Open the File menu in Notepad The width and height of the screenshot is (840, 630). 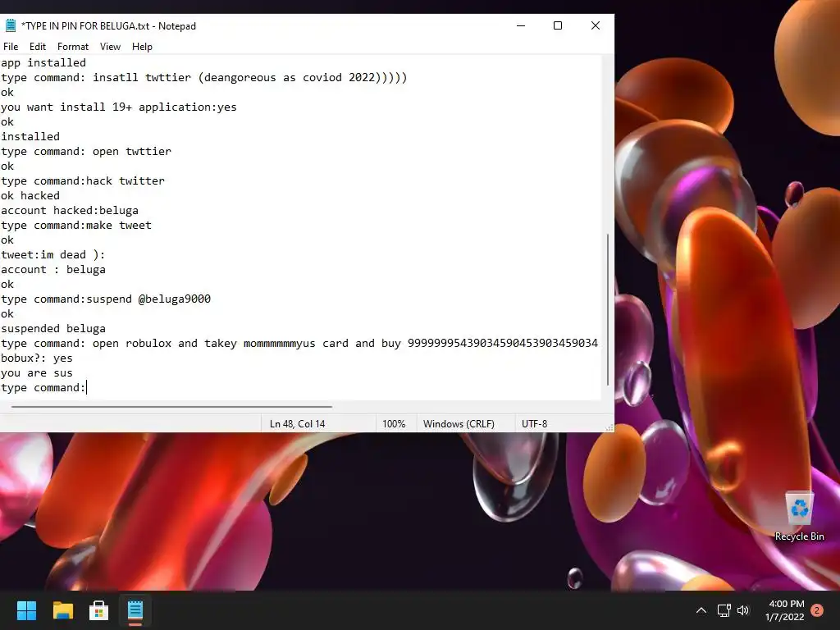[x=11, y=47]
